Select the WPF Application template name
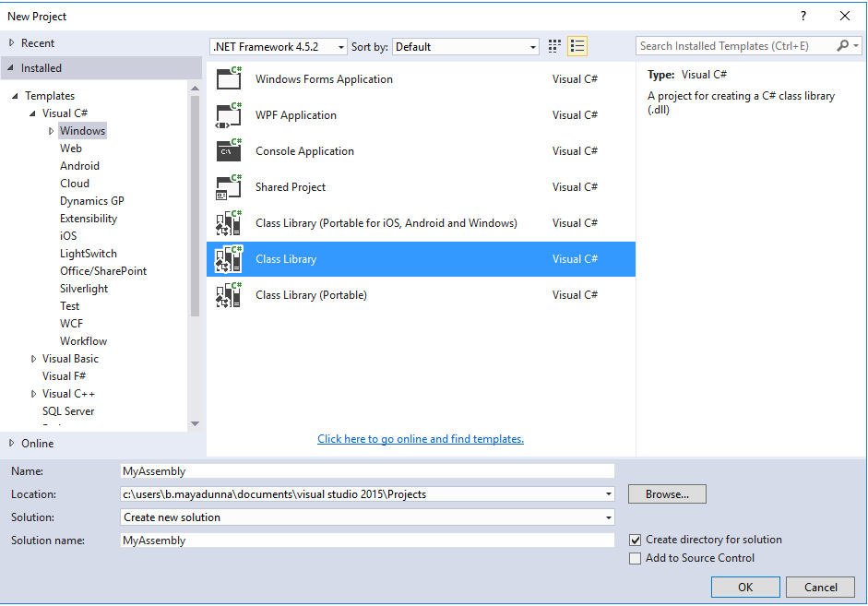The height and width of the screenshot is (606, 868). click(295, 115)
